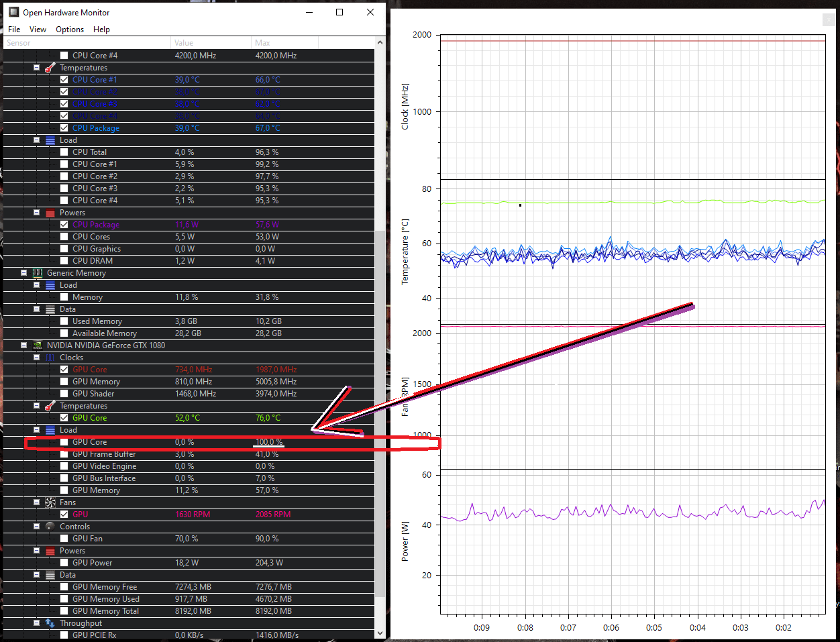Click the Clocks icon under the GPU
This screenshot has height=642, width=840.
click(x=50, y=358)
